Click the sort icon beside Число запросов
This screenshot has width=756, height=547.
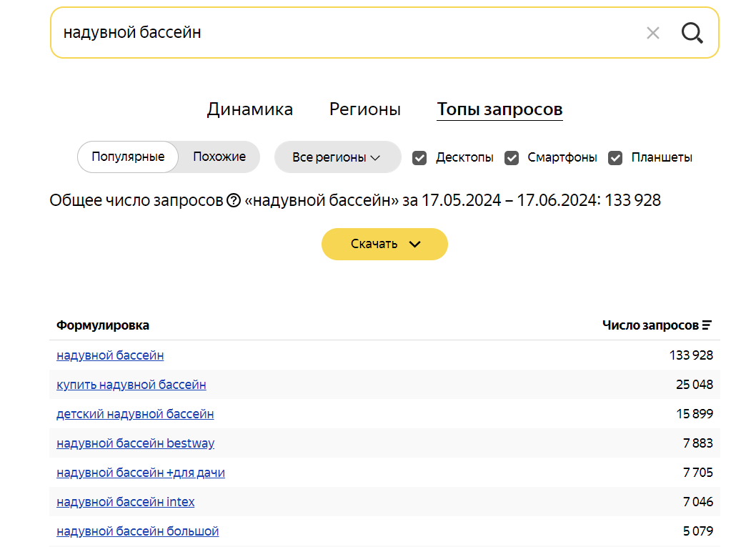707,325
